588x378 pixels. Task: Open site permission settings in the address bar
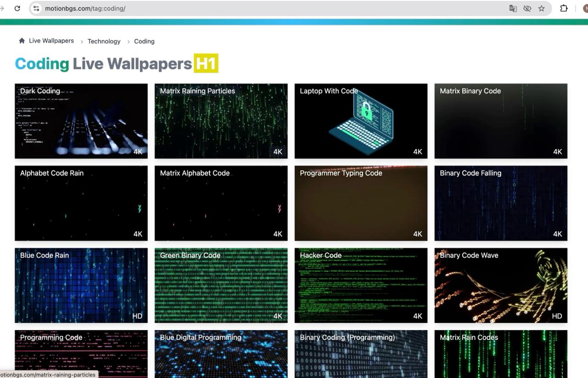tap(36, 8)
